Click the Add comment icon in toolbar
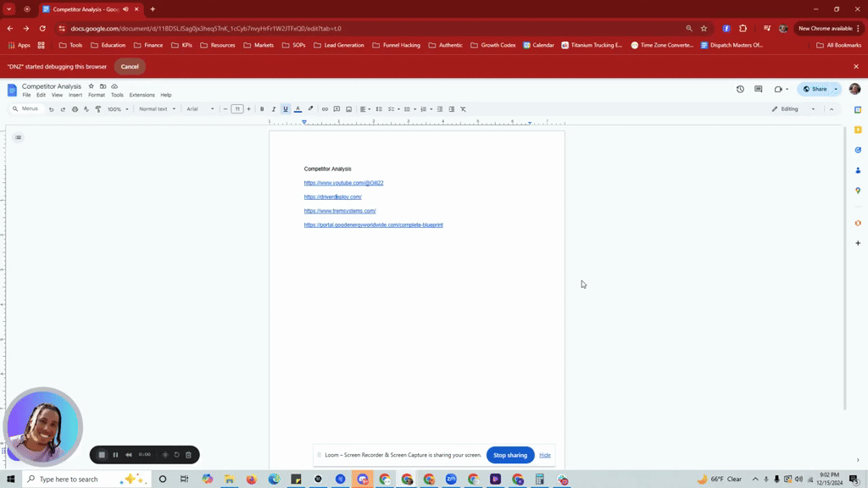 coord(337,109)
